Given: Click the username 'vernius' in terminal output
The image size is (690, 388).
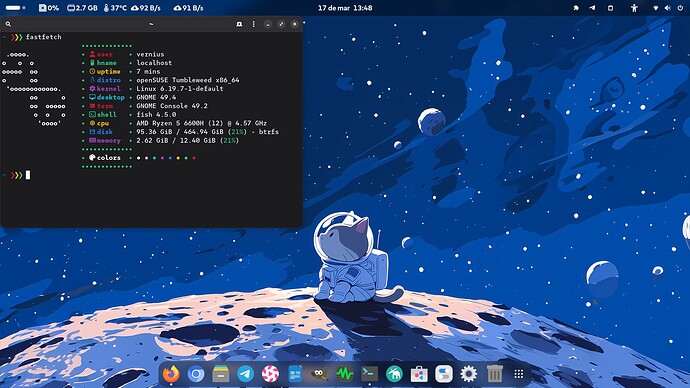Looking at the screenshot, I should coord(150,54).
